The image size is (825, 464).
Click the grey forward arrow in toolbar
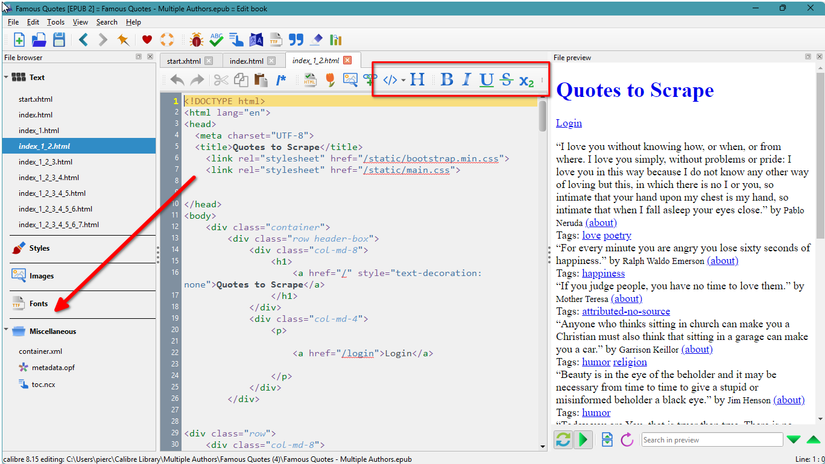(x=103, y=39)
